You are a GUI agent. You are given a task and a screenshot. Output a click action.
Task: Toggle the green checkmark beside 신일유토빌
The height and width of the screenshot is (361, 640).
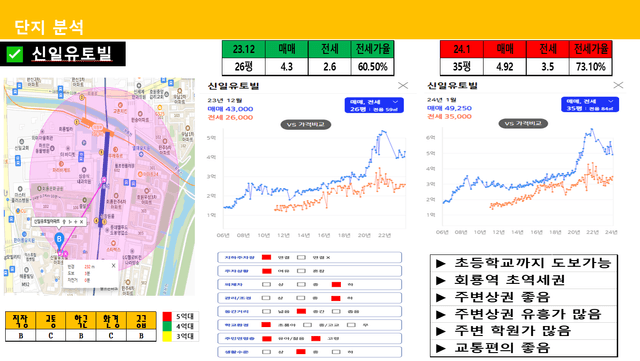pos(15,54)
